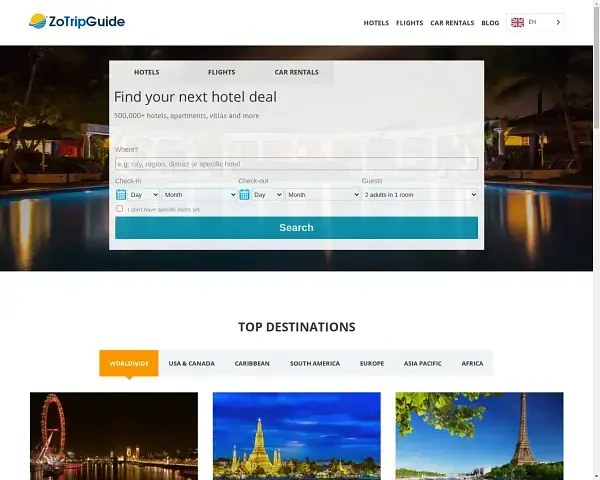Click the Search button
Screen dimensions: 600x480
296,227
